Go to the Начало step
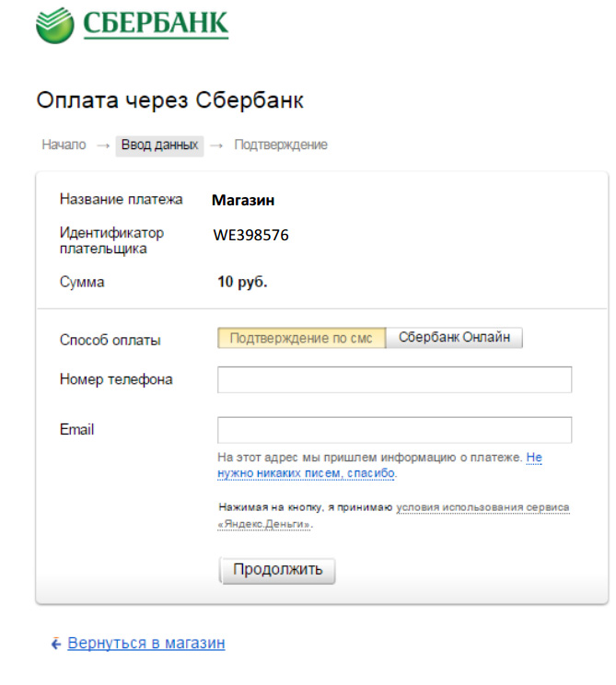 click(x=64, y=145)
